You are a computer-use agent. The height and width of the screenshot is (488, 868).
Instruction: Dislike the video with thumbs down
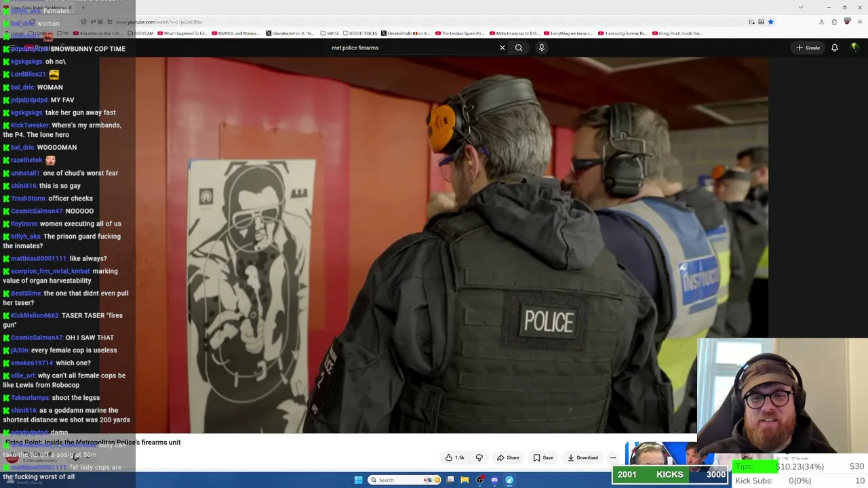coord(479,457)
